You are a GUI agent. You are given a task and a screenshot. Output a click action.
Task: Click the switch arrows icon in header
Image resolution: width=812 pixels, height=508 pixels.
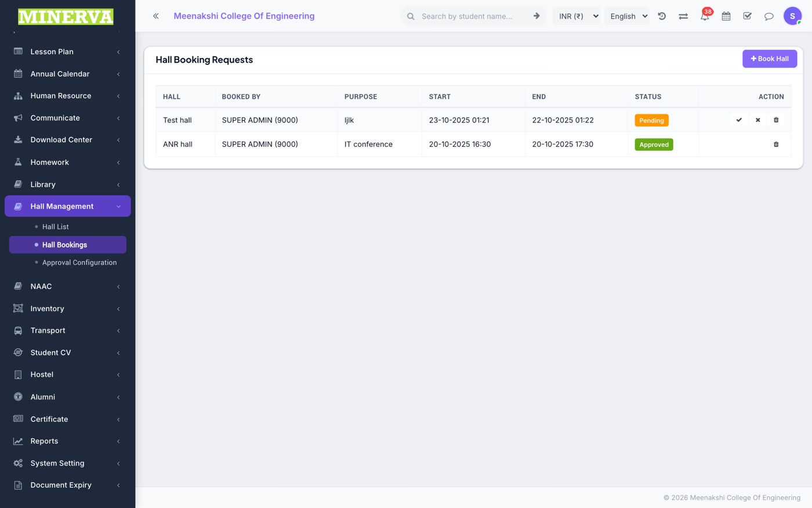point(683,16)
